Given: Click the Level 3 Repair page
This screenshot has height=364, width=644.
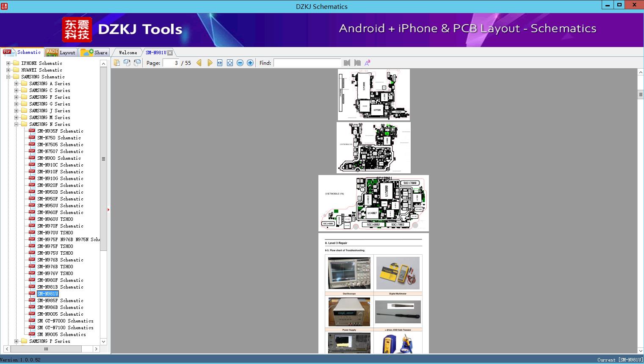Looking at the screenshot, I should pyautogui.click(x=373, y=293).
